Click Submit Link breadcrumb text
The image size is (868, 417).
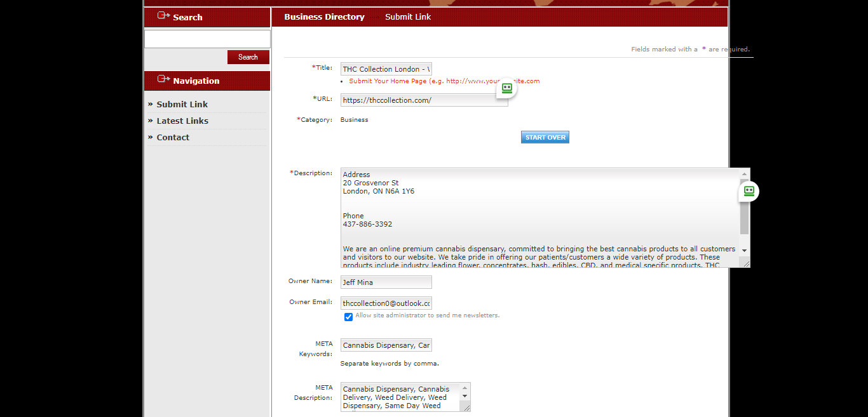pyautogui.click(x=408, y=17)
